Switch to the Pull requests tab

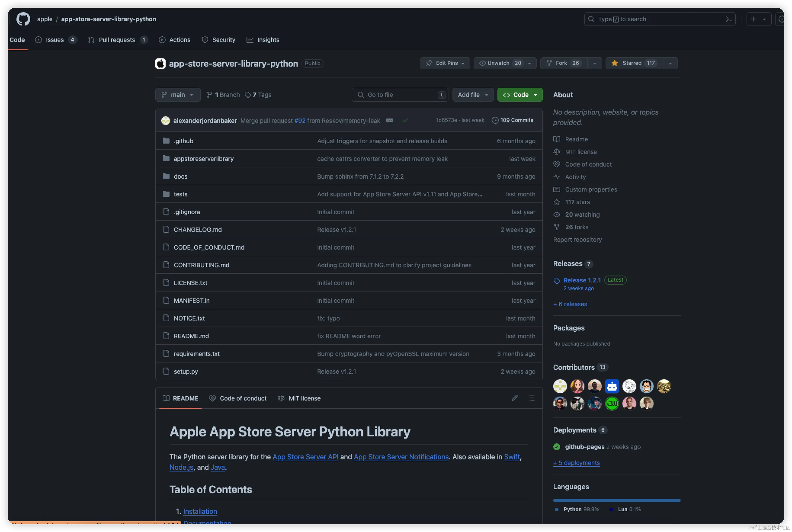(118, 40)
